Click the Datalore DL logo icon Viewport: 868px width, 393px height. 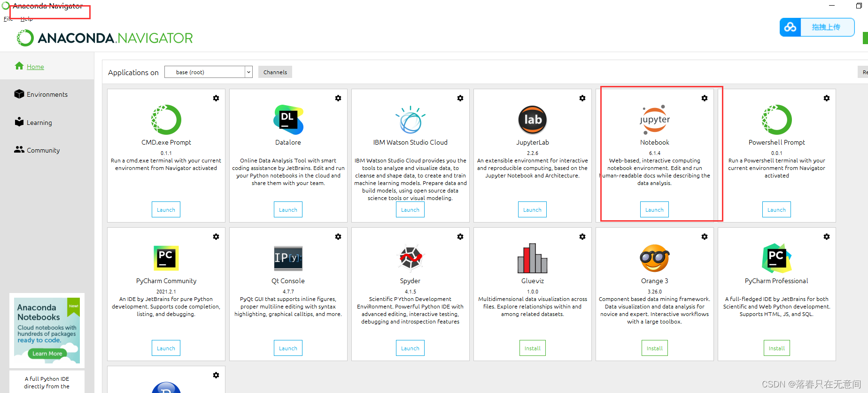point(288,120)
